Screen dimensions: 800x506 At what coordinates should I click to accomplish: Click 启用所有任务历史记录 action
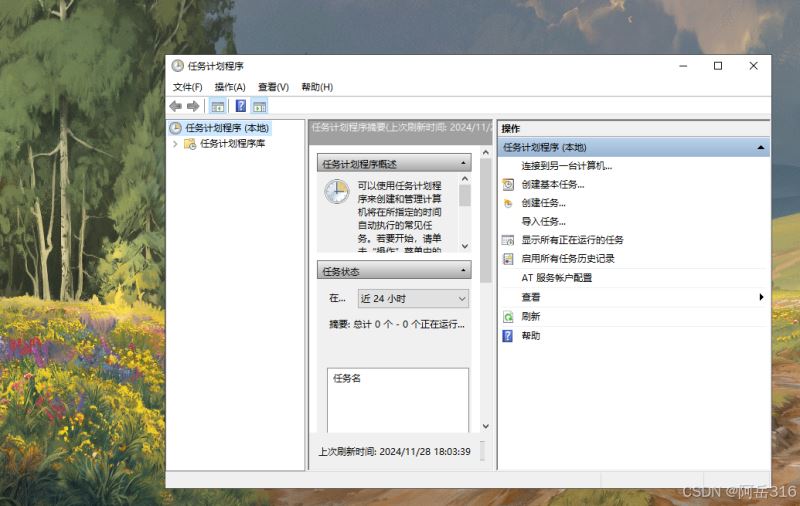click(x=568, y=259)
